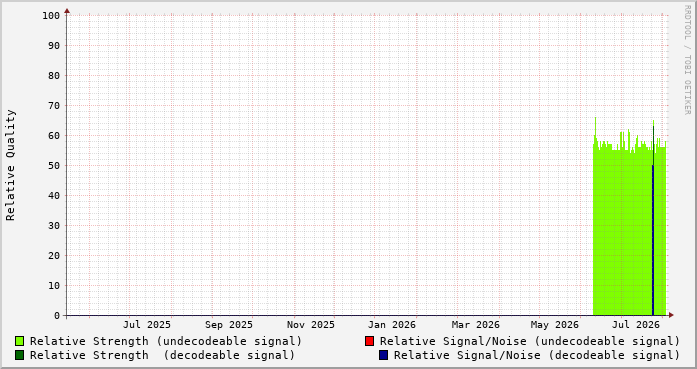Select Relative Signal/Noise (decodeable signal) legend text
This screenshot has width=697, height=369.
[537, 356]
